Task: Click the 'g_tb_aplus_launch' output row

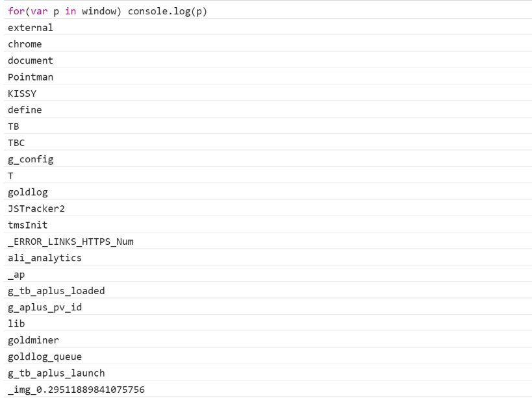Action: [x=268, y=373]
